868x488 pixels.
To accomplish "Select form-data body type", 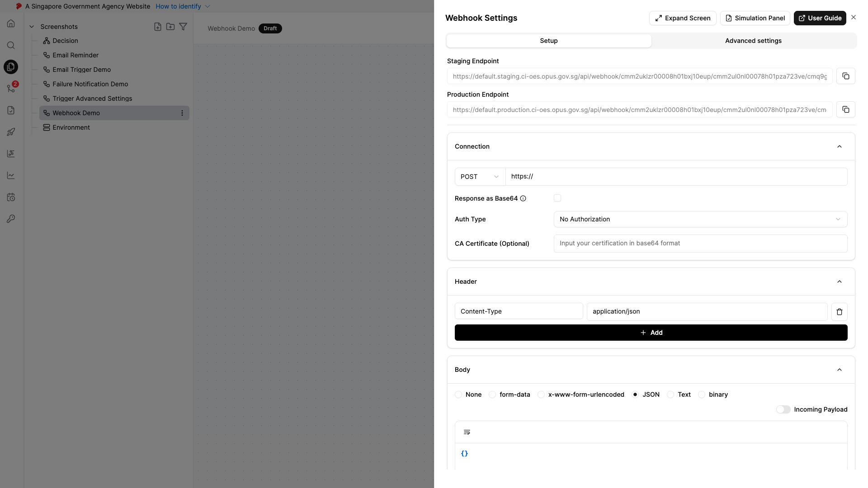I will 492,394.
